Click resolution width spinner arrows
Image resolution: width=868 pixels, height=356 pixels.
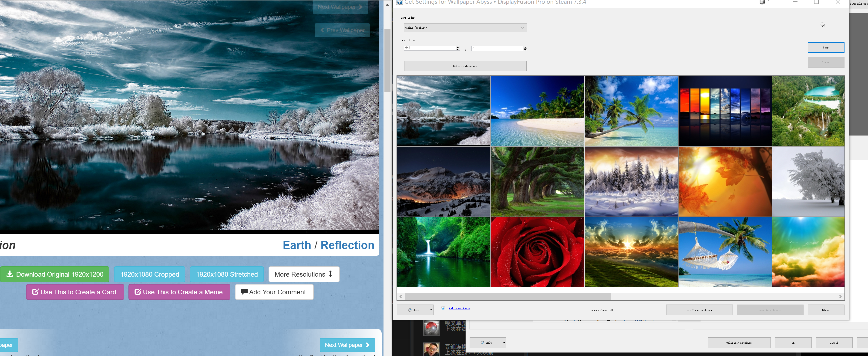[x=458, y=48]
